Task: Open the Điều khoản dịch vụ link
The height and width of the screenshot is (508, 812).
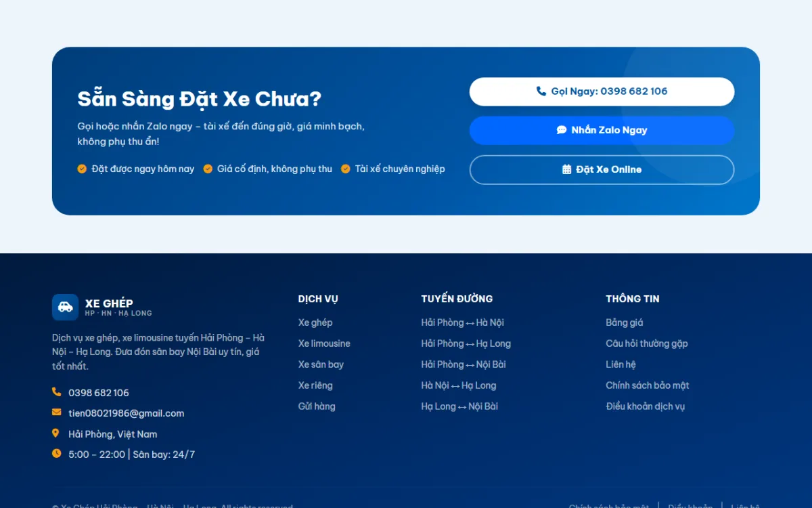Action: (646, 406)
